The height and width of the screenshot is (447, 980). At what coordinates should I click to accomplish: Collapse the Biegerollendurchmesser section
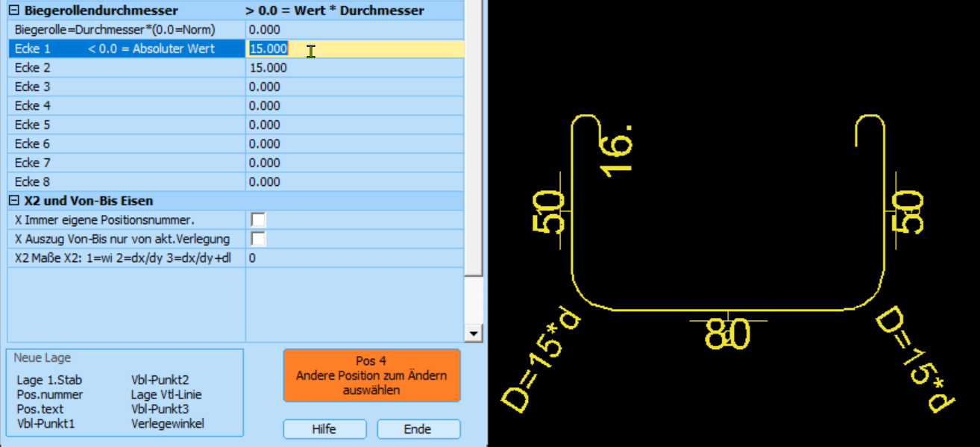coord(14,10)
